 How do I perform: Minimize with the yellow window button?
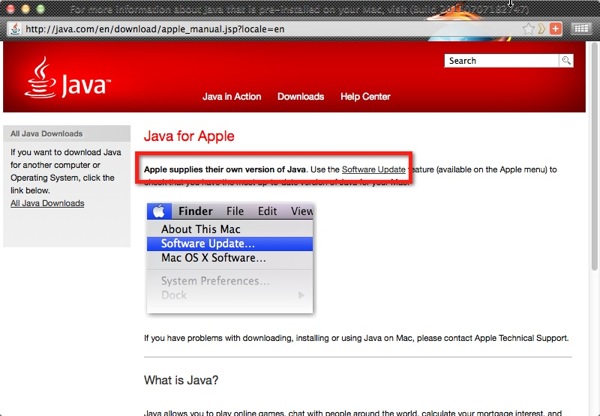click(x=25, y=8)
